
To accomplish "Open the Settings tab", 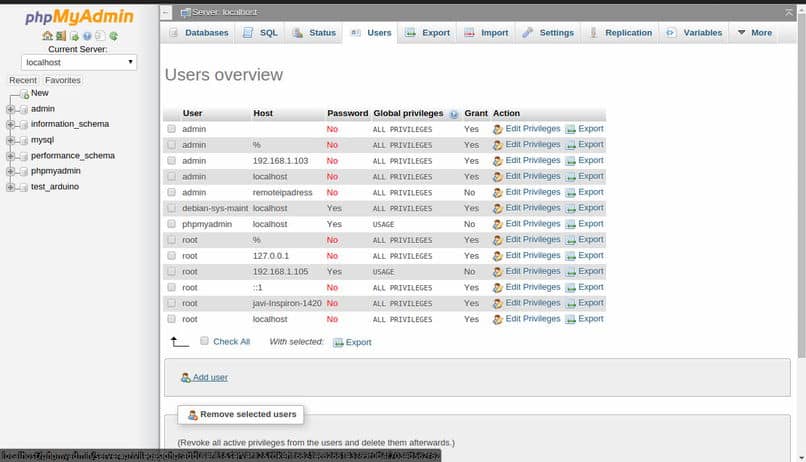I will point(548,33).
